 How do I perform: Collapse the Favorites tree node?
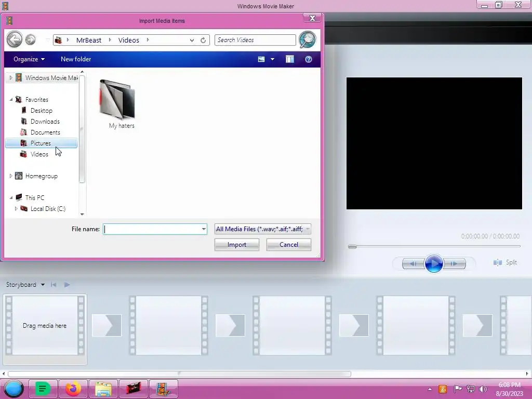(11, 99)
